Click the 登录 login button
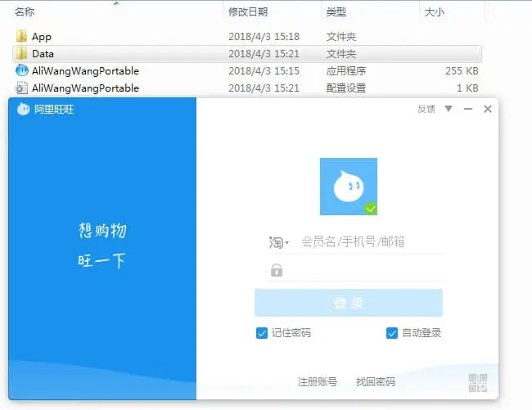The width and height of the screenshot is (532, 410). (x=349, y=303)
